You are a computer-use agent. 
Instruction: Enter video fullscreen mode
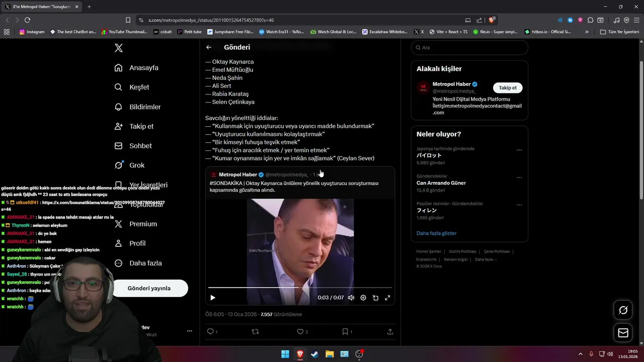(387, 298)
